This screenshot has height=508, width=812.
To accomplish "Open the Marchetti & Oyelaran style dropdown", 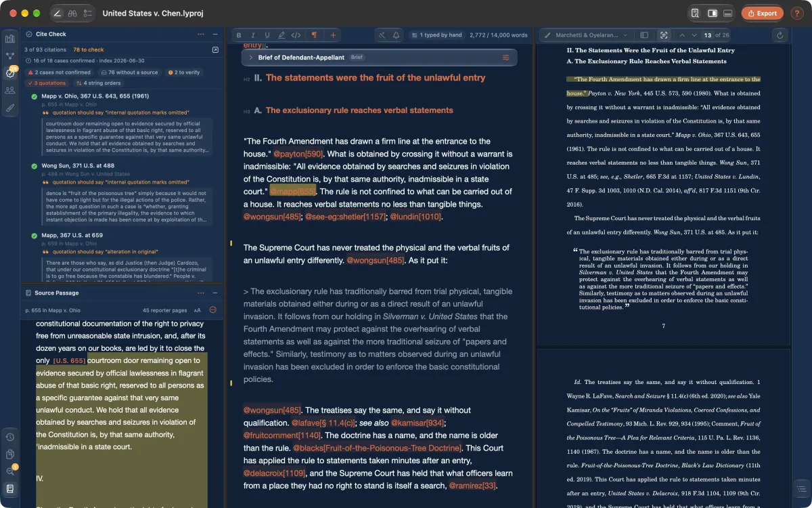I will 586,35.
